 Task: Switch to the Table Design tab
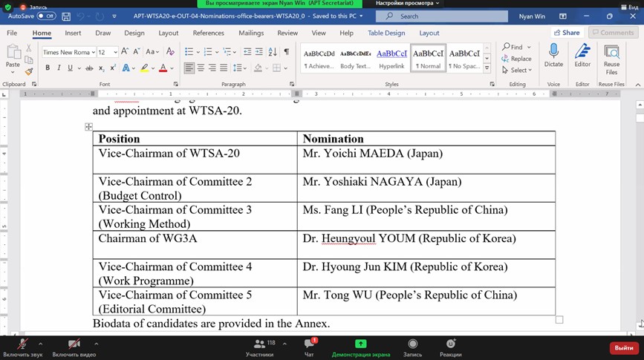tap(386, 33)
